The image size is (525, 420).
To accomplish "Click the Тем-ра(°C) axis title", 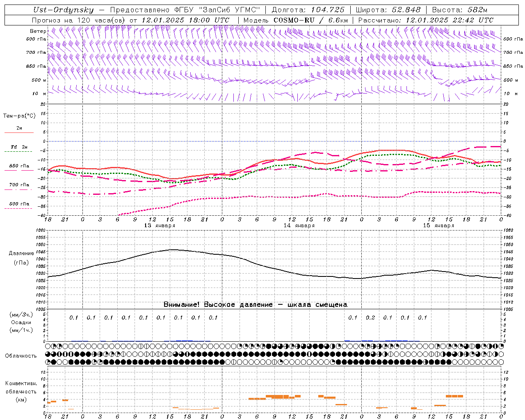I will [x=19, y=116].
